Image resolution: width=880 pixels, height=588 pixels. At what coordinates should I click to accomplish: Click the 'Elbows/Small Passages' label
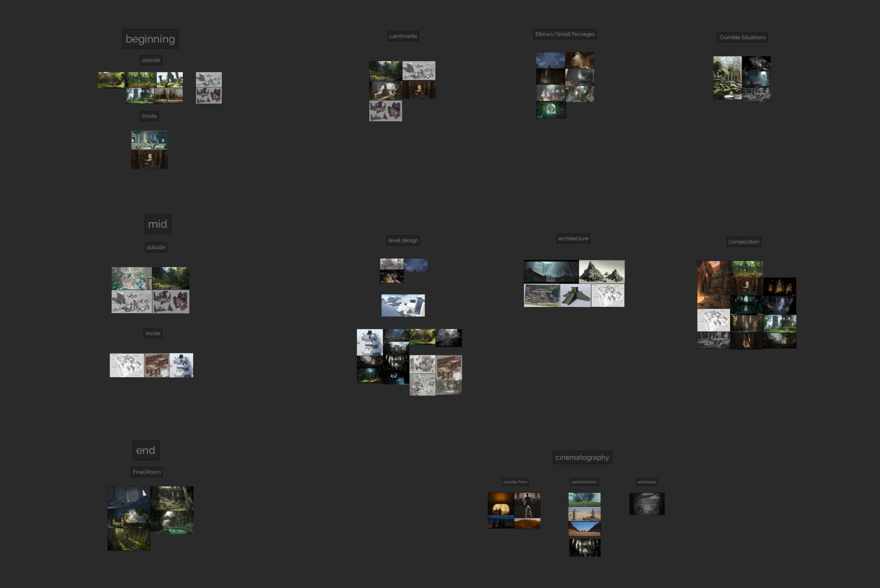[x=565, y=34]
